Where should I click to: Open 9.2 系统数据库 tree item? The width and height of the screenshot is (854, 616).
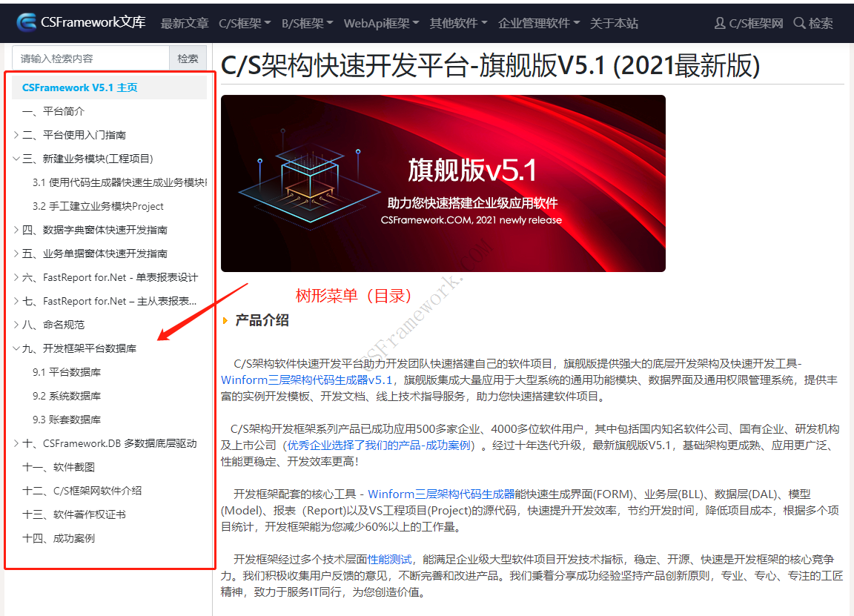(x=67, y=396)
